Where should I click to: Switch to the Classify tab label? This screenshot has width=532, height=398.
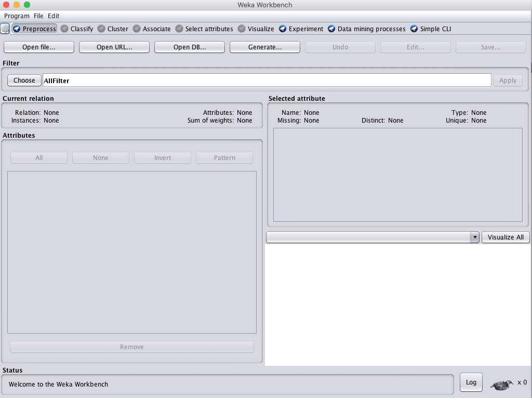point(82,29)
